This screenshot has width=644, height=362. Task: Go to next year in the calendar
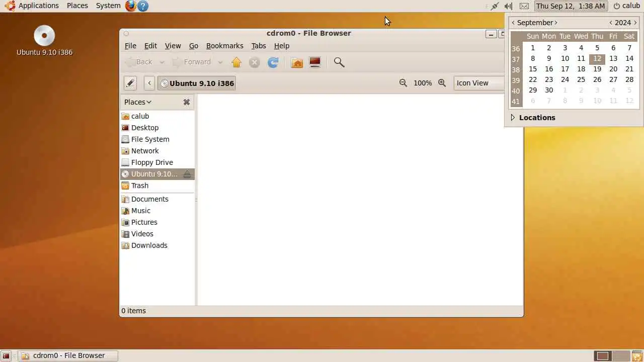click(635, 23)
